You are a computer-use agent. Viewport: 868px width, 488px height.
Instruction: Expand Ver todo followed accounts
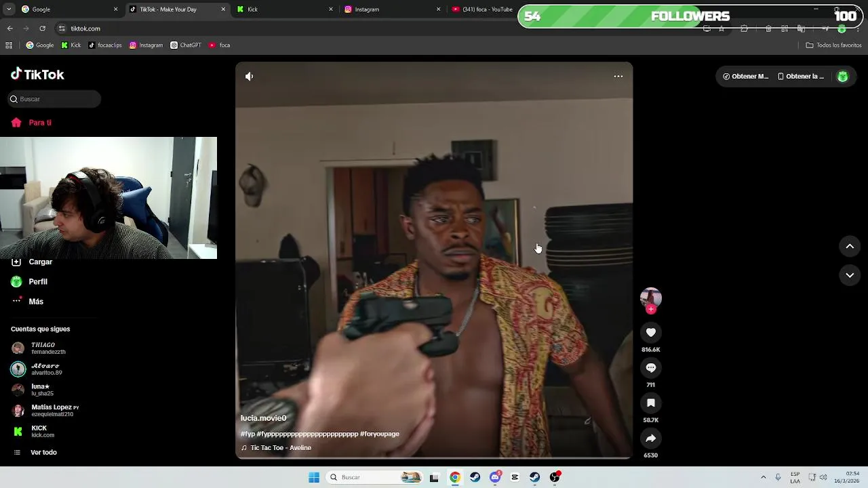pos(35,453)
